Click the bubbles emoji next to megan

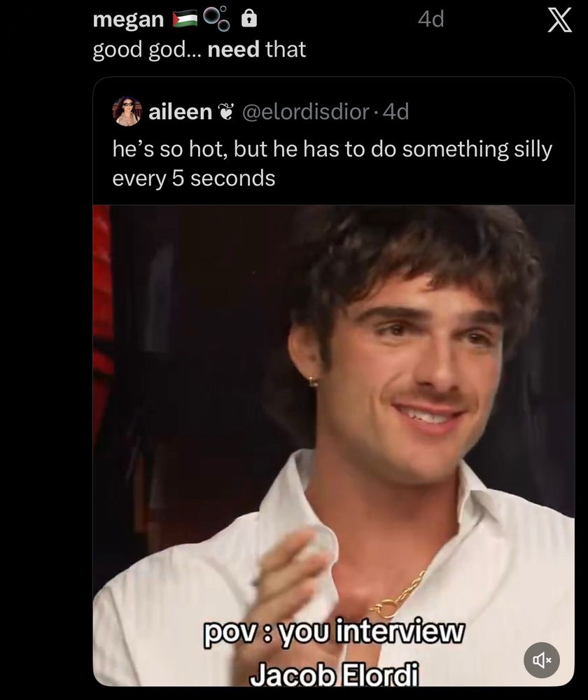[217, 19]
